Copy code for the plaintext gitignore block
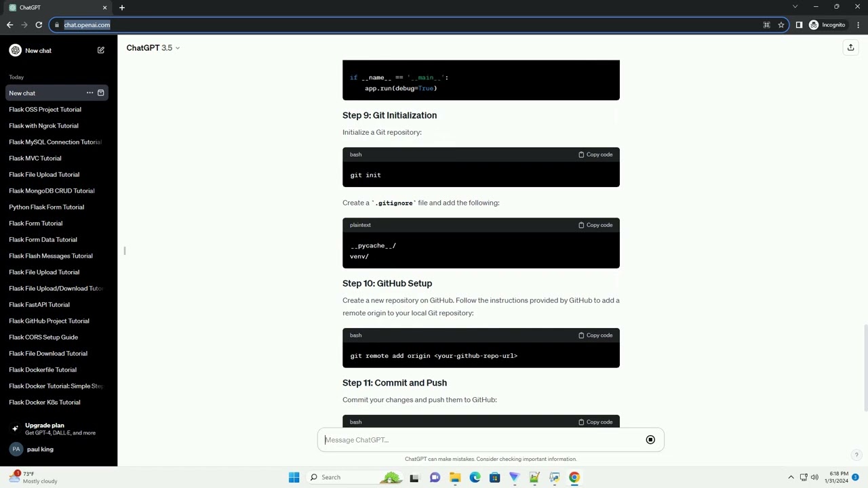The image size is (868, 488). click(x=595, y=225)
